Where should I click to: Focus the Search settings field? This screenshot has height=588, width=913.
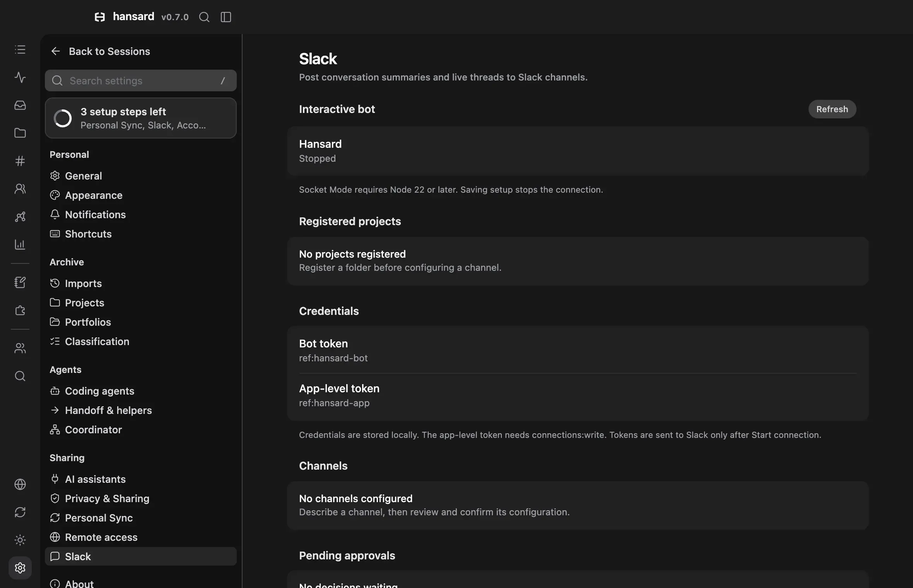(141, 80)
